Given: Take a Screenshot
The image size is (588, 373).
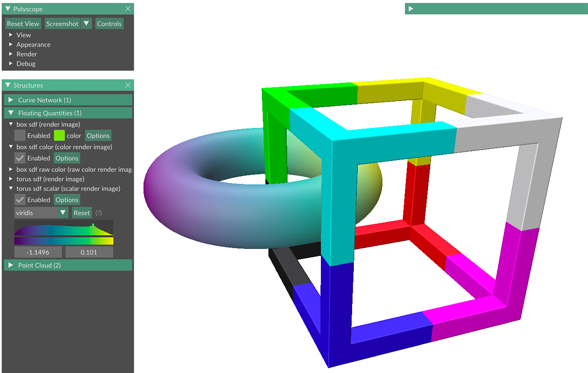Looking at the screenshot, I should [62, 23].
